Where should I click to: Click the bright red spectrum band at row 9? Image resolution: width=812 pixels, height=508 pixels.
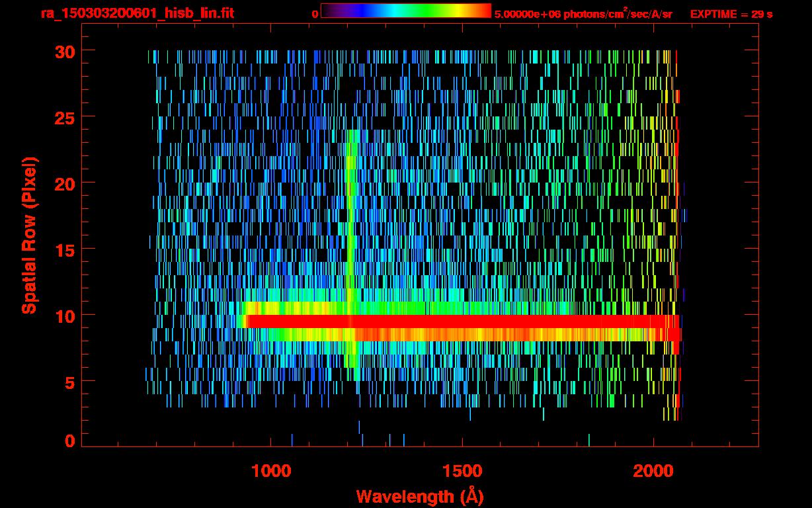(x=463, y=321)
